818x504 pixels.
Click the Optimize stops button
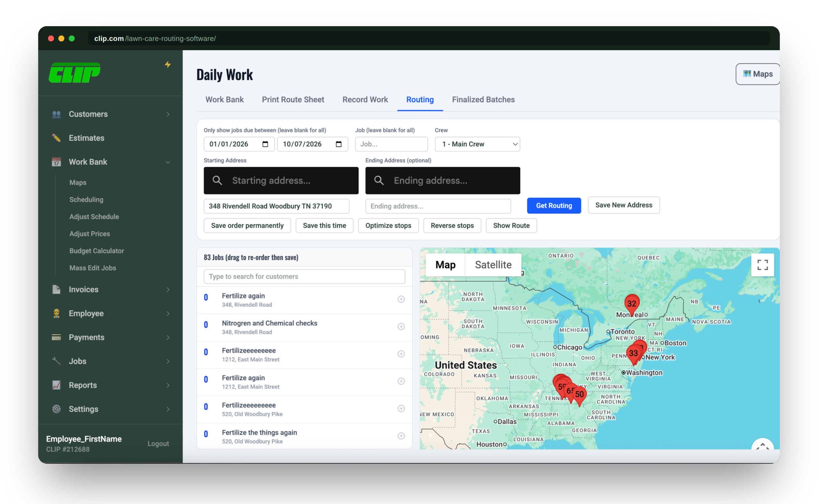[x=388, y=226]
